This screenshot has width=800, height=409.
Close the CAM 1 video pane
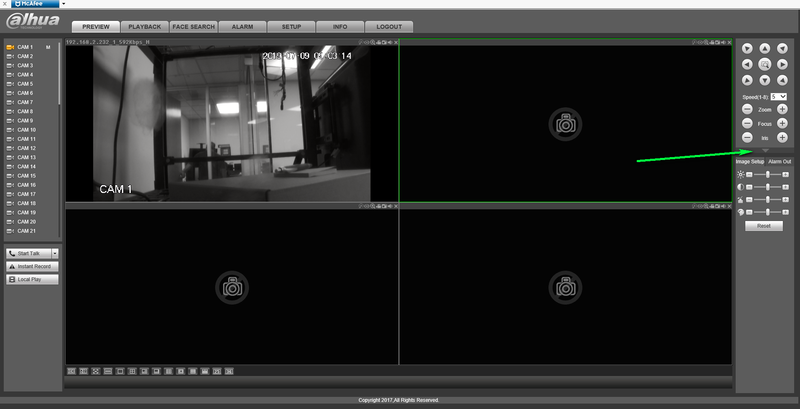click(395, 42)
